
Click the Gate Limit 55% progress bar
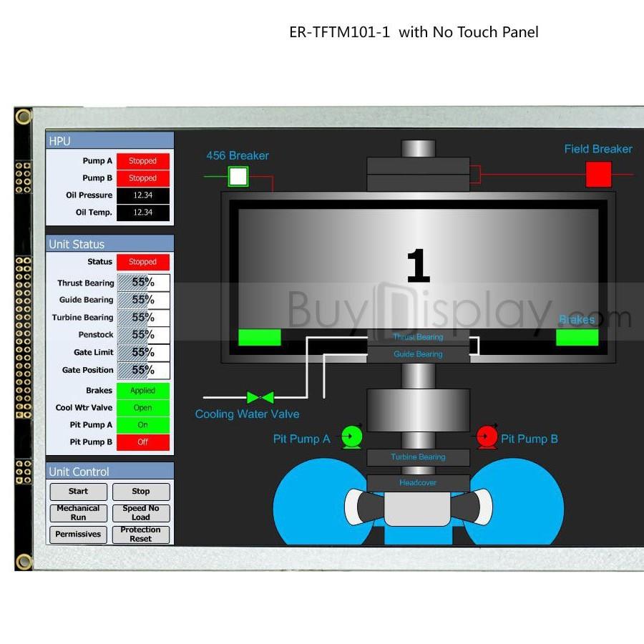143,353
